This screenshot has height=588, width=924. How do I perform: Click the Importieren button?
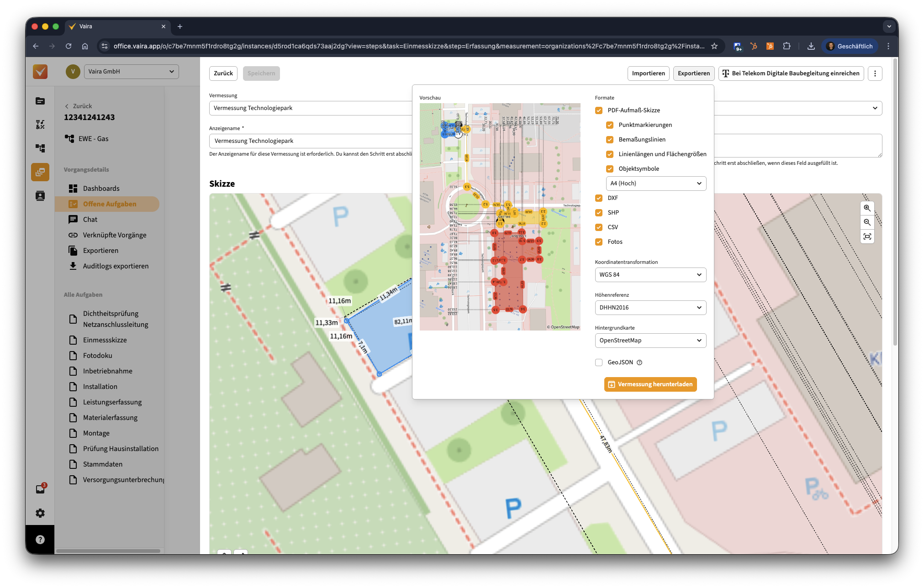click(x=648, y=73)
